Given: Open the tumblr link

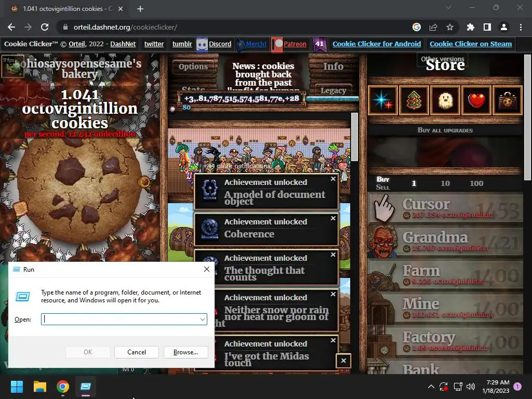Looking at the screenshot, I should 182,44.
